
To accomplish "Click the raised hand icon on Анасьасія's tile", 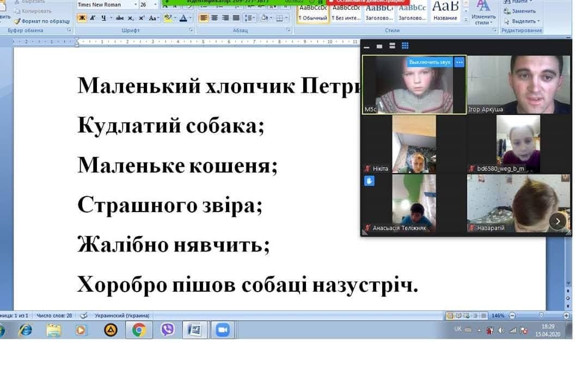I will pos(369,181).
